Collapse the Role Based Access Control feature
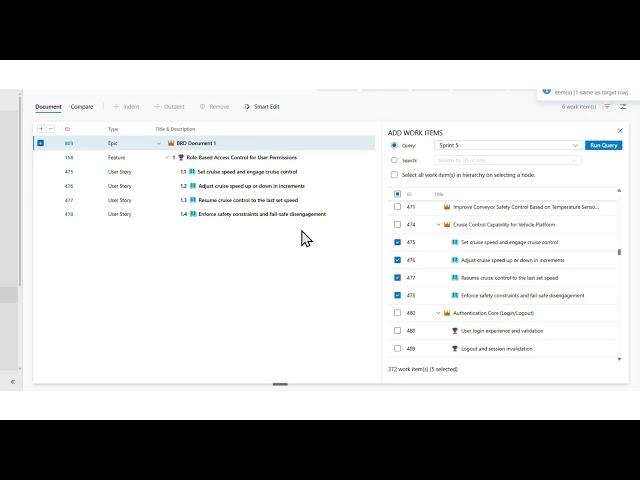Image resolution: width=640 pixels, height=480 pixels. point(167,158)
